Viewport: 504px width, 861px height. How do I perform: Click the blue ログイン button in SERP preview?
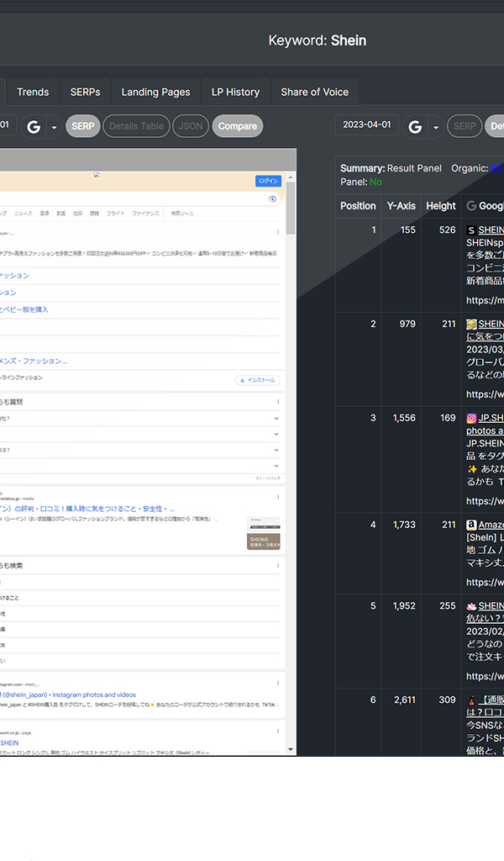click(x=268, y=181)
